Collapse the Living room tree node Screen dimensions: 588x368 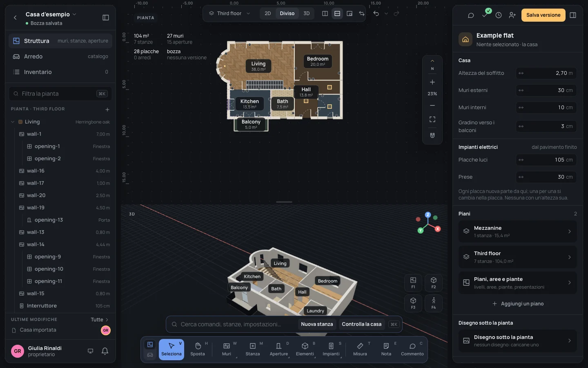pyautogui.click(x=13, y=122)
